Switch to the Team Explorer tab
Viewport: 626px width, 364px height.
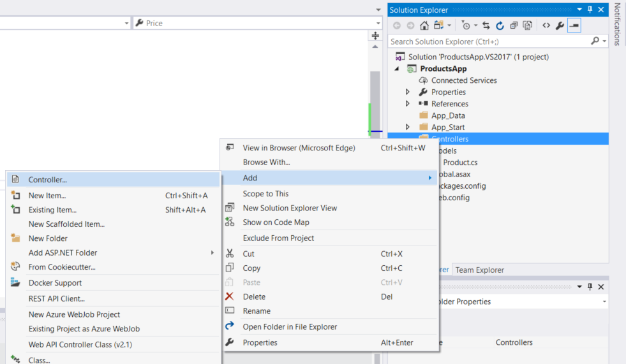coord(479,270)
